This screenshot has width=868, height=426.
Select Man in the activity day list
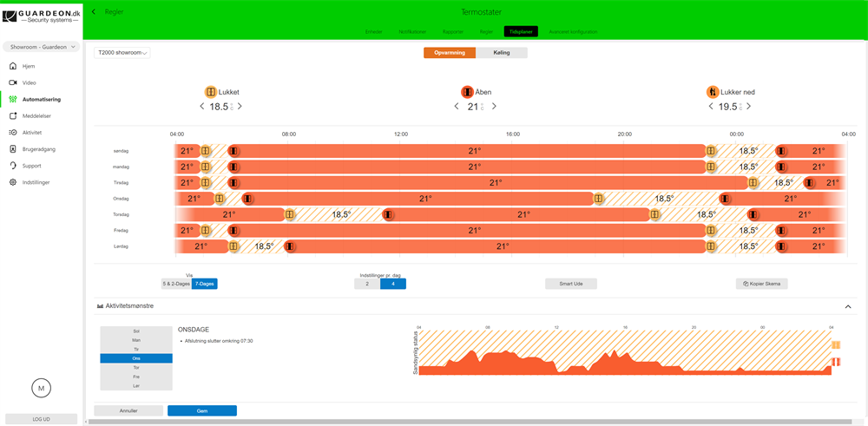(x=136, y=340)
